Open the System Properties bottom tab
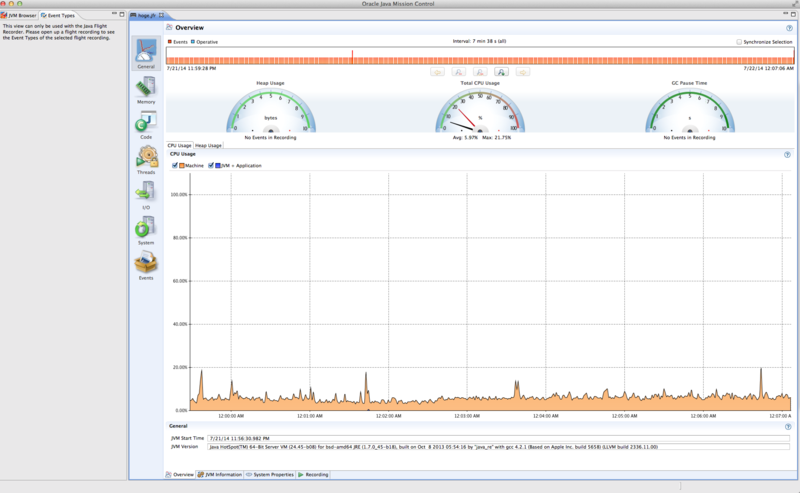 270,475
